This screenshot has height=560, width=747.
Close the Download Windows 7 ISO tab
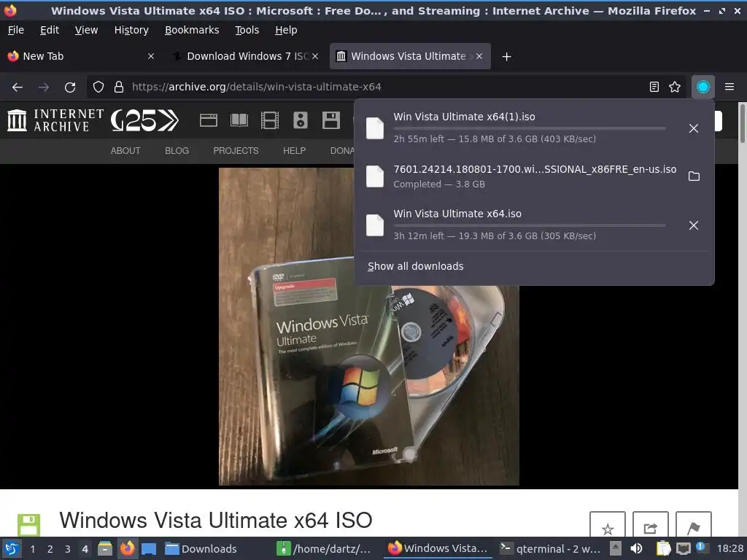pos(315,56)
